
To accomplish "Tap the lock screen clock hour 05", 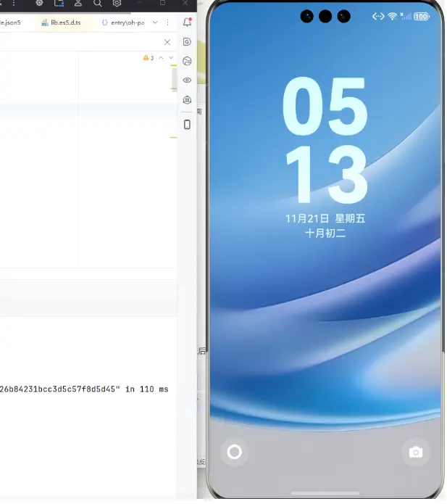I will (325, 106).
